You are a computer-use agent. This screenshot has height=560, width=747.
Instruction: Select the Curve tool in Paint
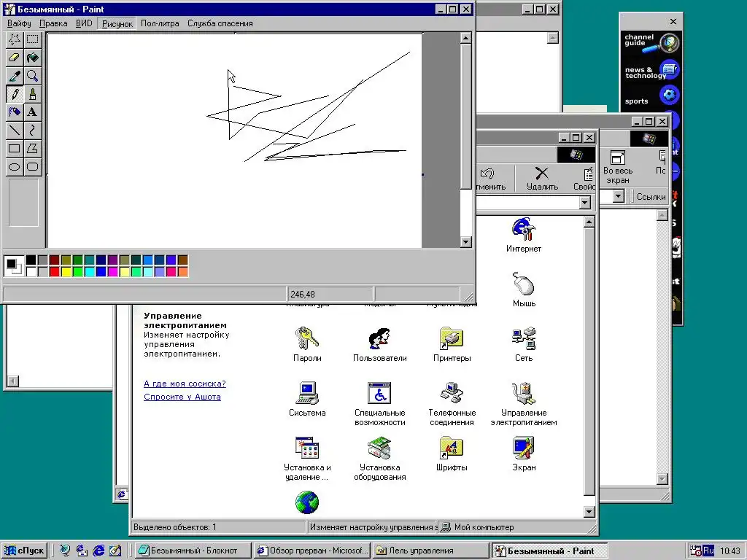click(x=32, y=130)
